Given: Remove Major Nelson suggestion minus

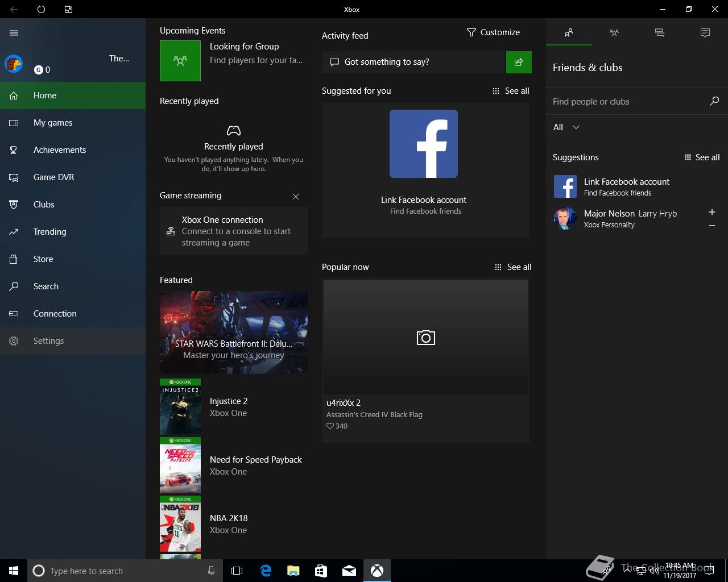Looking at the screenshot, I should pyautogui.click(x=712, y=226).
